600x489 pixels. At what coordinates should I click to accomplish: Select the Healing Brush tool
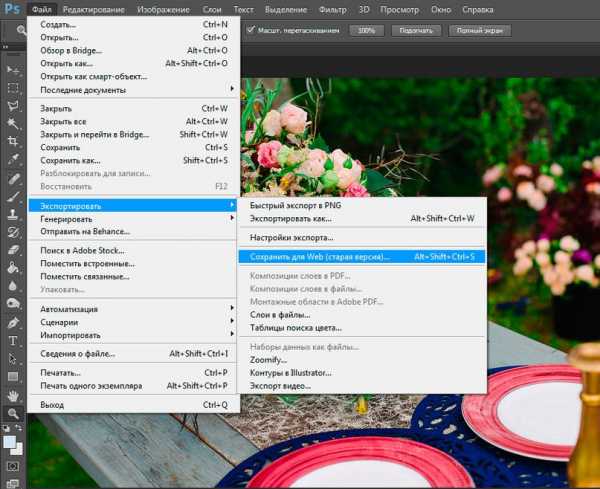click(13, 179)
